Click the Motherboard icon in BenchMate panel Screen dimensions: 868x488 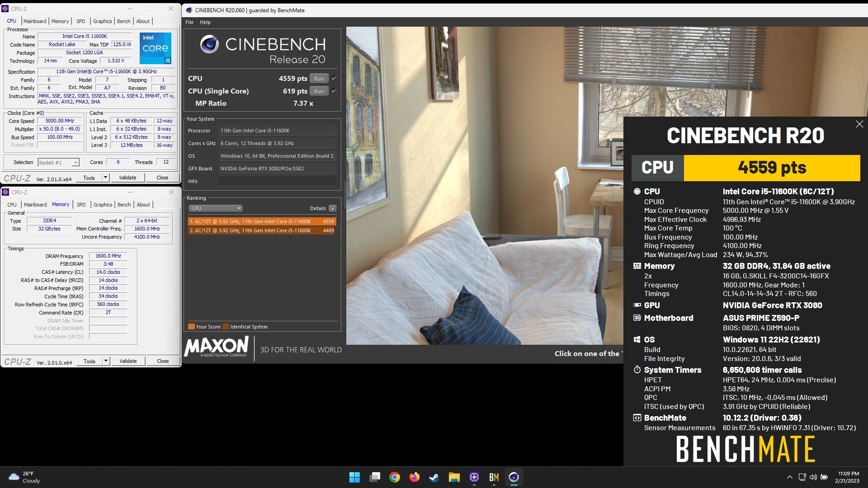pyautogui.click(x=637, y=318)
